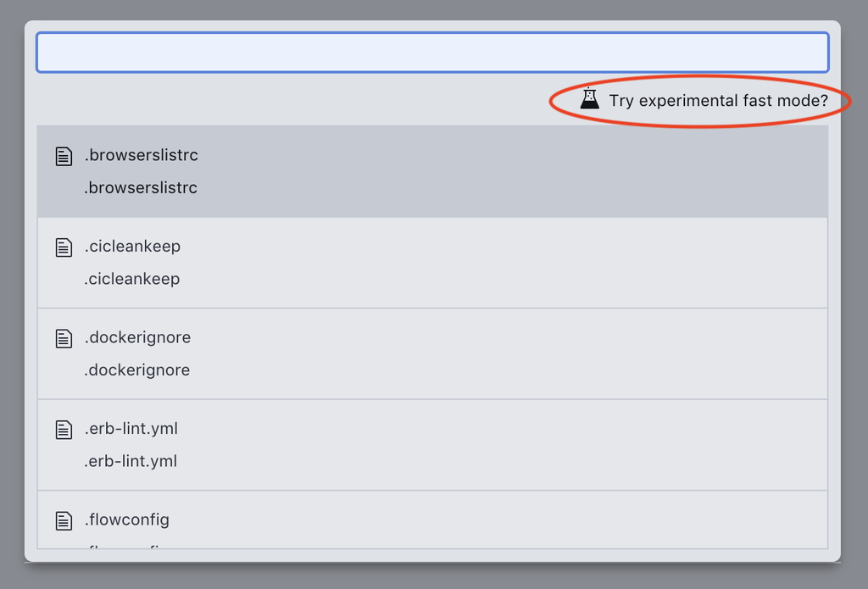
Task: Click the .browserslistrc file icon
Action: tap(64, 156)
